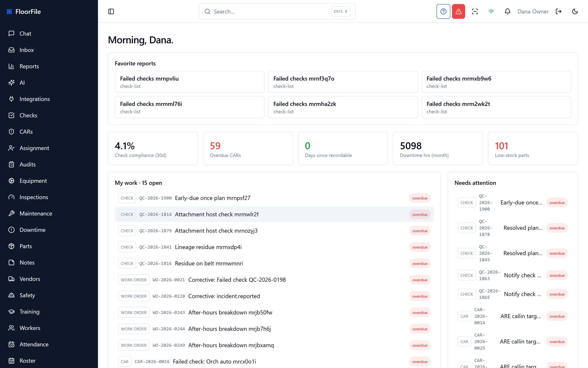Open Failed checks mrmha2zk report

pos(343,107)
